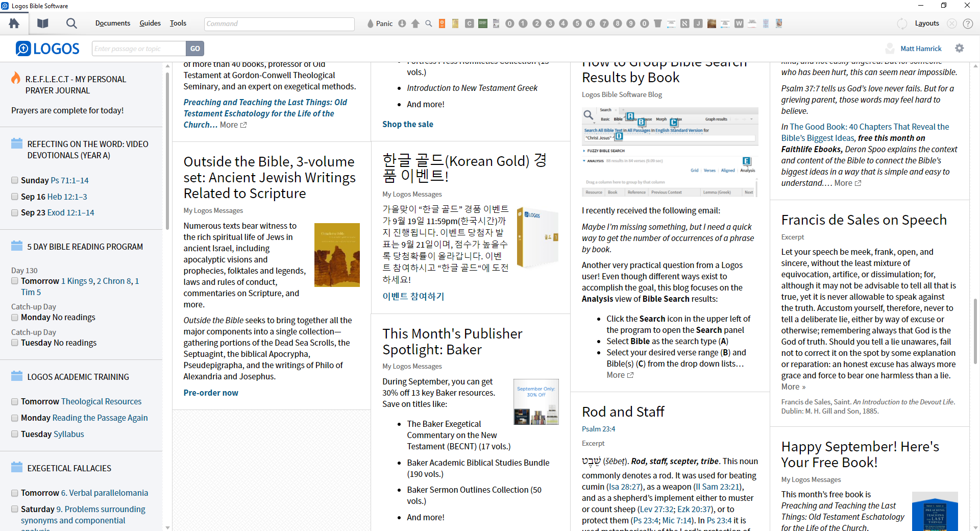Open the Layouts menu
980x531 pixels.
(x=927, y=23)
